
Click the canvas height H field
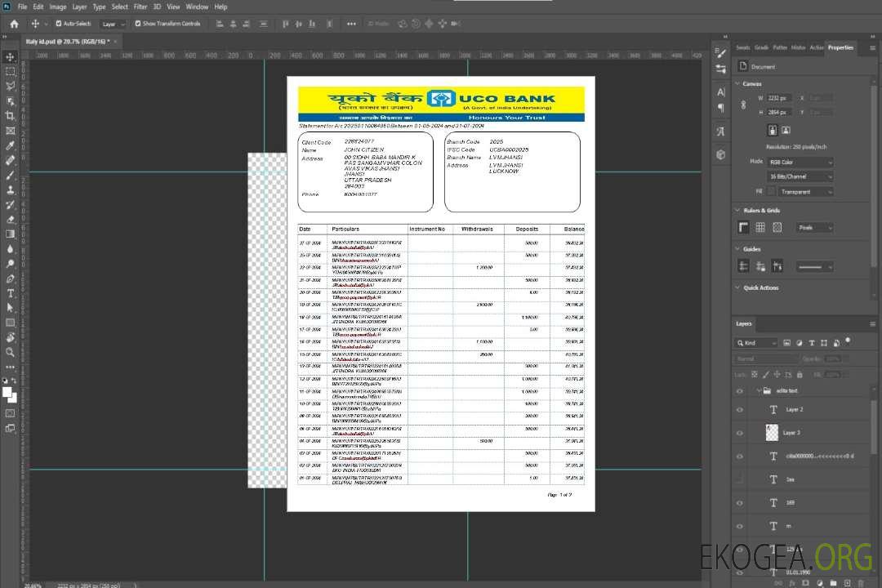pos(779,113)
